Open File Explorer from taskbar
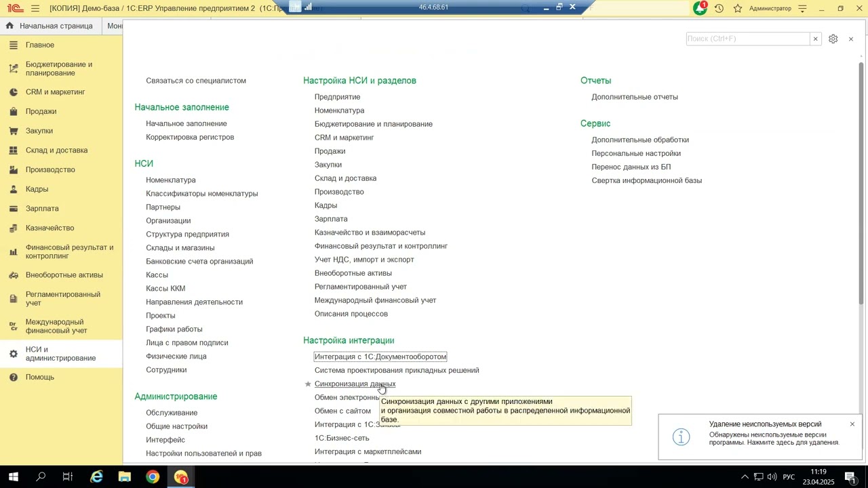The width and height of the screenshot is (868, 488). coord(124,477)
